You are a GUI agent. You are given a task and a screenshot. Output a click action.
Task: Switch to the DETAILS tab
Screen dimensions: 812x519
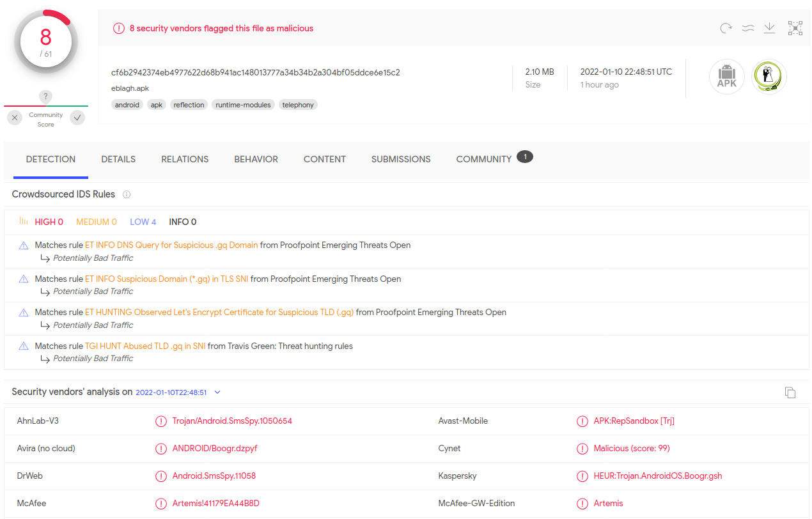[x=118, y=159]
